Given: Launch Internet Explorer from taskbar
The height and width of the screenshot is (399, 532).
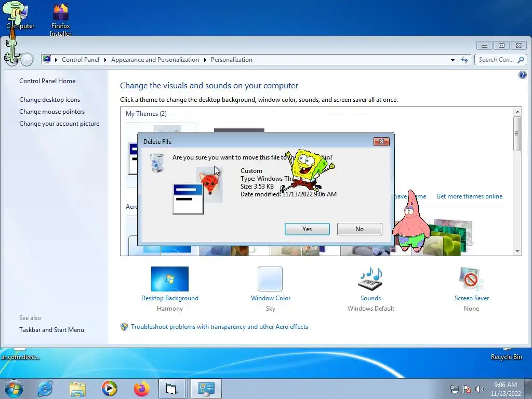Looking at the screenshot, I should pyautogui.click(x=45, y=389).
